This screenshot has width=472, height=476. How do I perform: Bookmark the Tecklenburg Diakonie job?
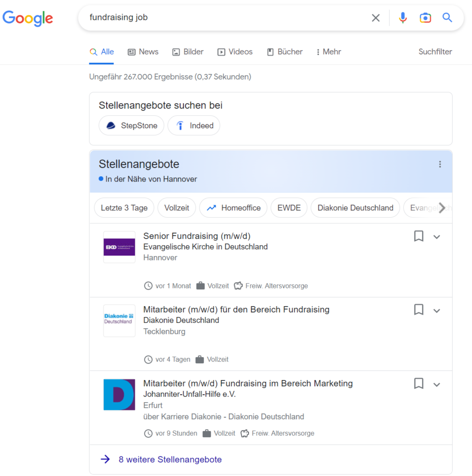[419, 310]
